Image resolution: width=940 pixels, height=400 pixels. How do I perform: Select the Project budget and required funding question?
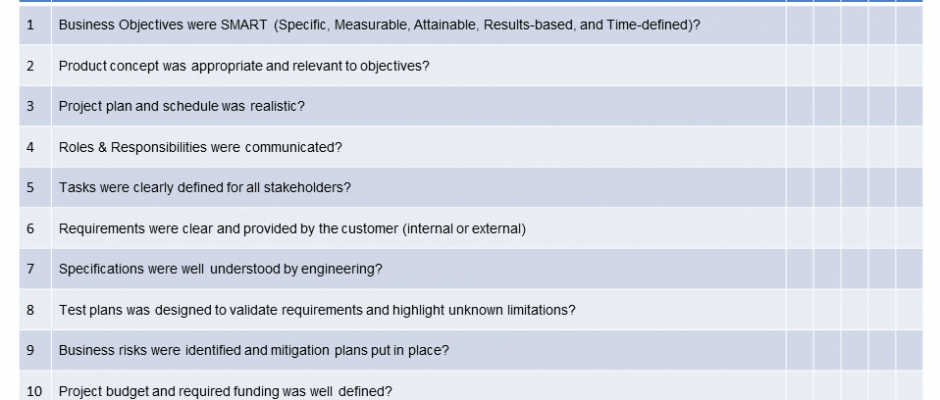point(225,391)
